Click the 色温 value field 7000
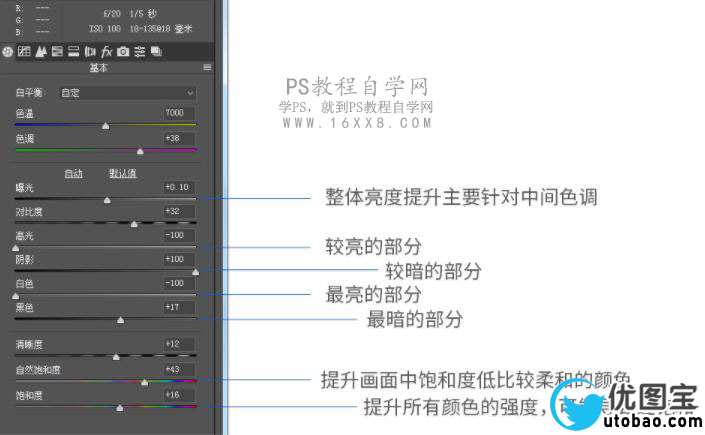The image size is (705, 435). pos(179,113)
